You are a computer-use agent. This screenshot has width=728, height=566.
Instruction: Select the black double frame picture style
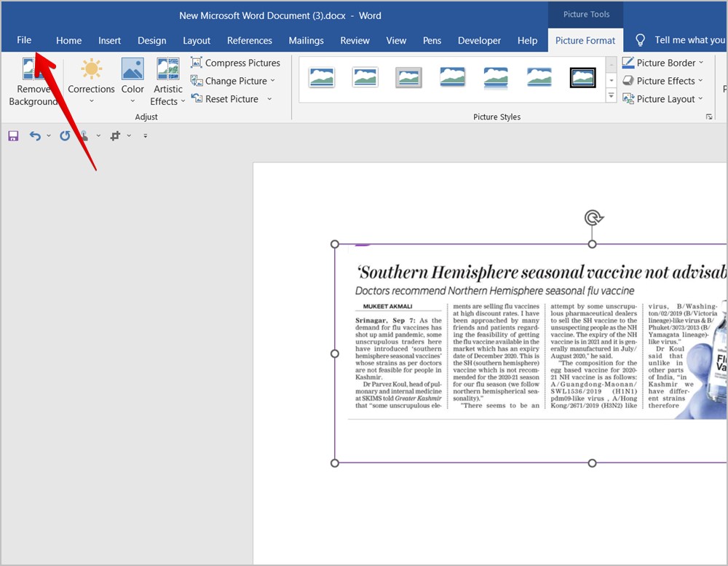[583, 77]
